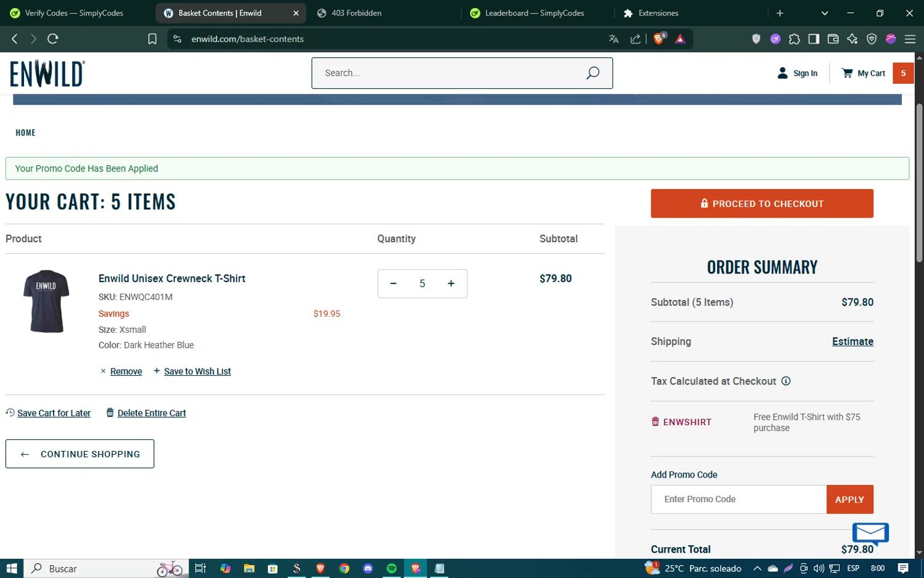Viewport: 924px width, 578px height.
Task: Open Brave Shields lion icon
Action: [x=659, y=39]
